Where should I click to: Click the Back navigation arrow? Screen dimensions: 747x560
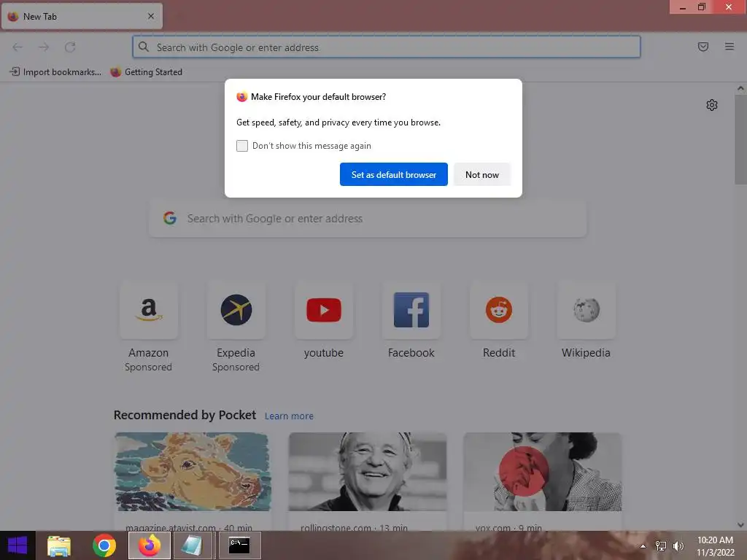pyautogui.click(x=18, y=47)
